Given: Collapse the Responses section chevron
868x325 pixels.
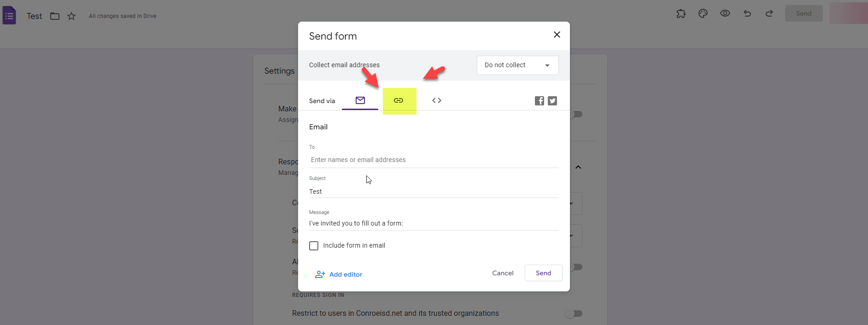Looking at the screenshot, I should (578, 167).
